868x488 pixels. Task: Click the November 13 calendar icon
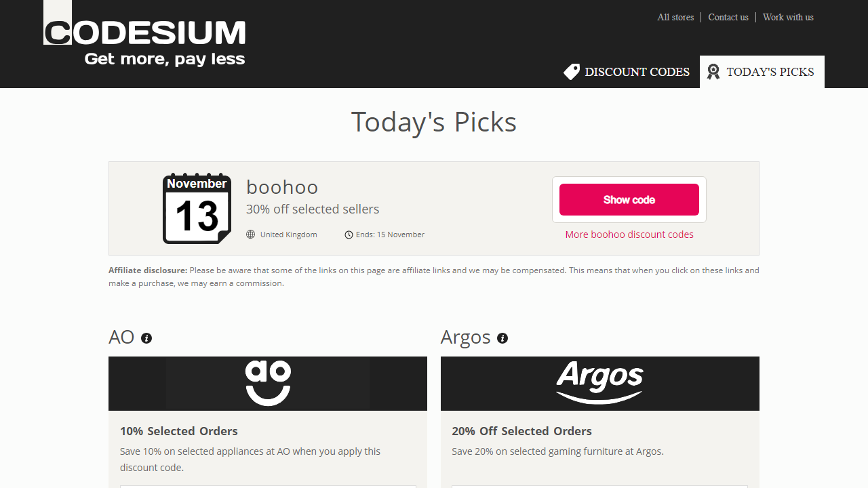[x=197, y=209]
